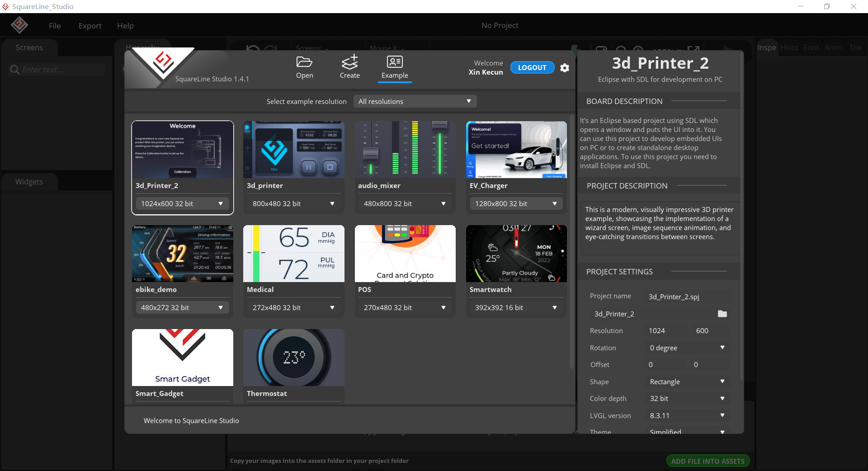Image resolution: width=868 pixels, height=471 pixels.
Task: Click the Resolution width field 1024
Action: [665, 331]
